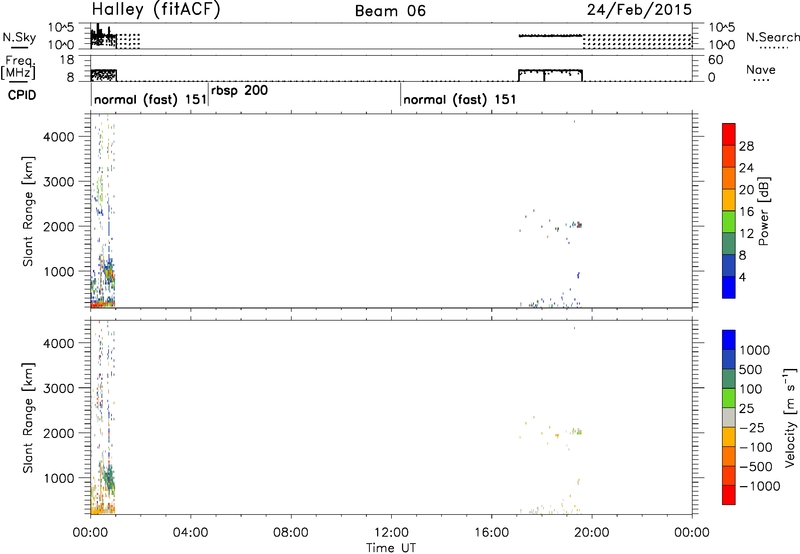Click the 'Time UT' axis title
This screenshot has width=800, height=554.
pos(391,548)
